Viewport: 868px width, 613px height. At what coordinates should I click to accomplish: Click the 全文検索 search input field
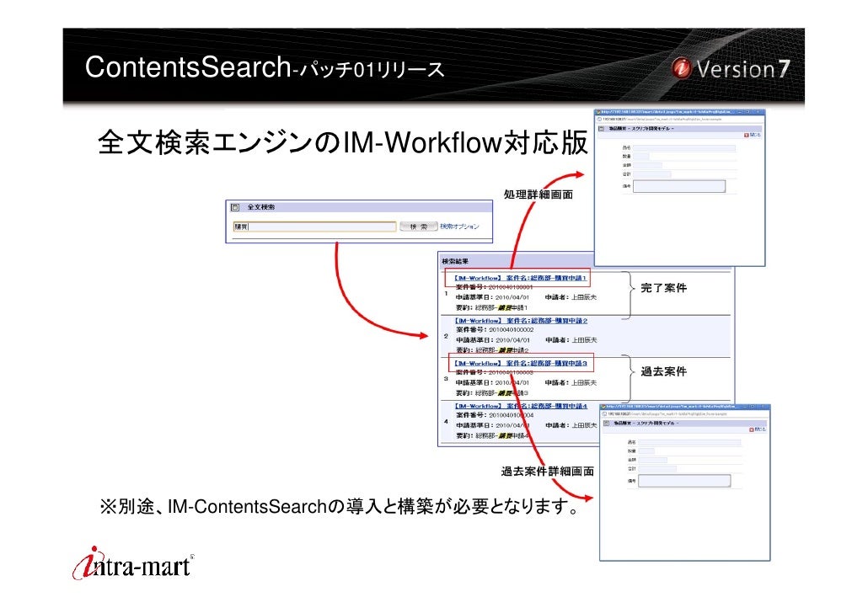tap(314, 227)
